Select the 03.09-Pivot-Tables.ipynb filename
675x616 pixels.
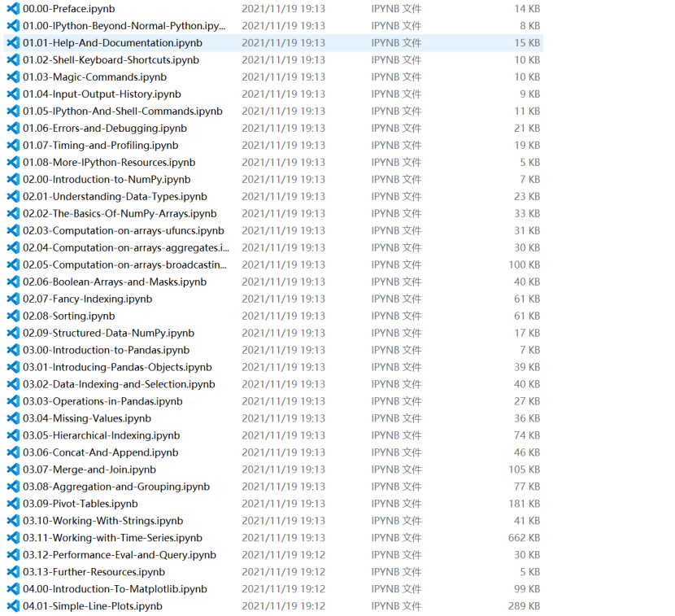tap(80, 504)
